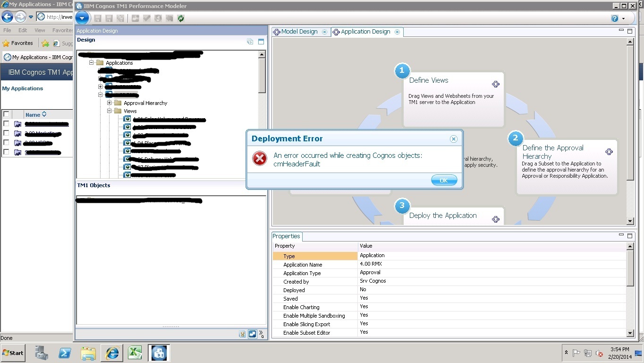Viewport: 644px width, 363px height.
Task: Close the Deployment Error dialog with X
Action: click(x=454, y=138)
